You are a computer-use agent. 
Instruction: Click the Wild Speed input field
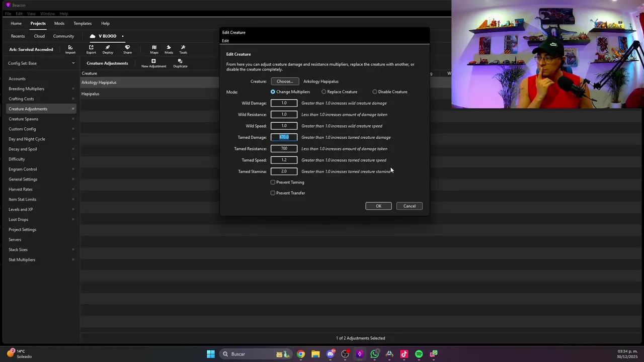284,126
